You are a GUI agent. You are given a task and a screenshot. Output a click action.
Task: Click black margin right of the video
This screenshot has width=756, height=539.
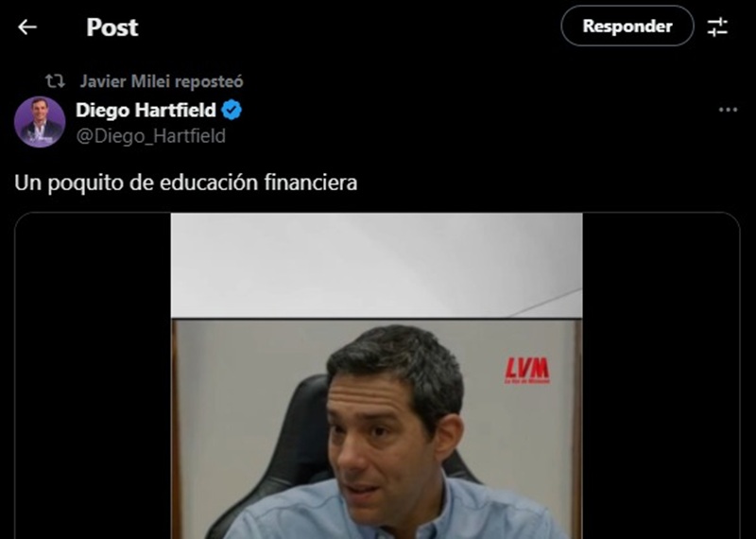coord(661,376)
